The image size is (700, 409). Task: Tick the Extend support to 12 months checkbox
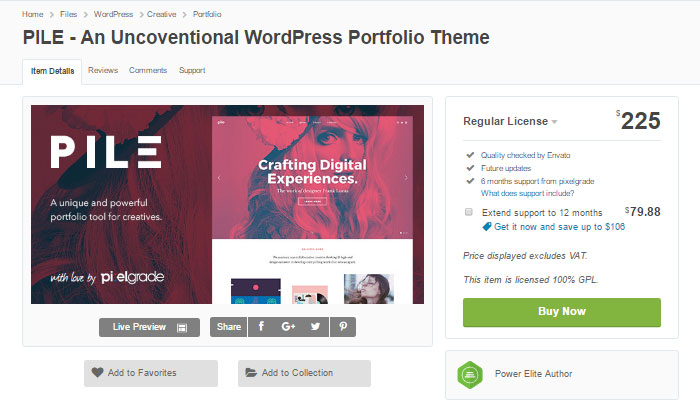pos(468,212)
